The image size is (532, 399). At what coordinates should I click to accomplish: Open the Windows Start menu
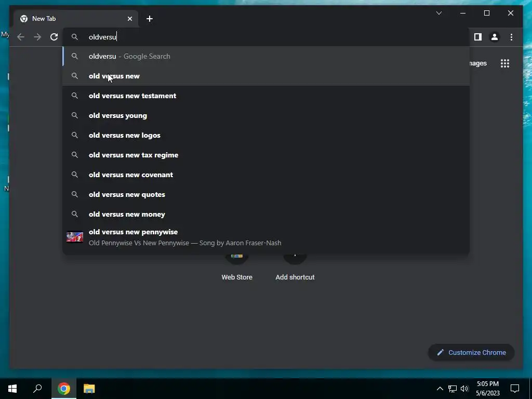[12, 389]
